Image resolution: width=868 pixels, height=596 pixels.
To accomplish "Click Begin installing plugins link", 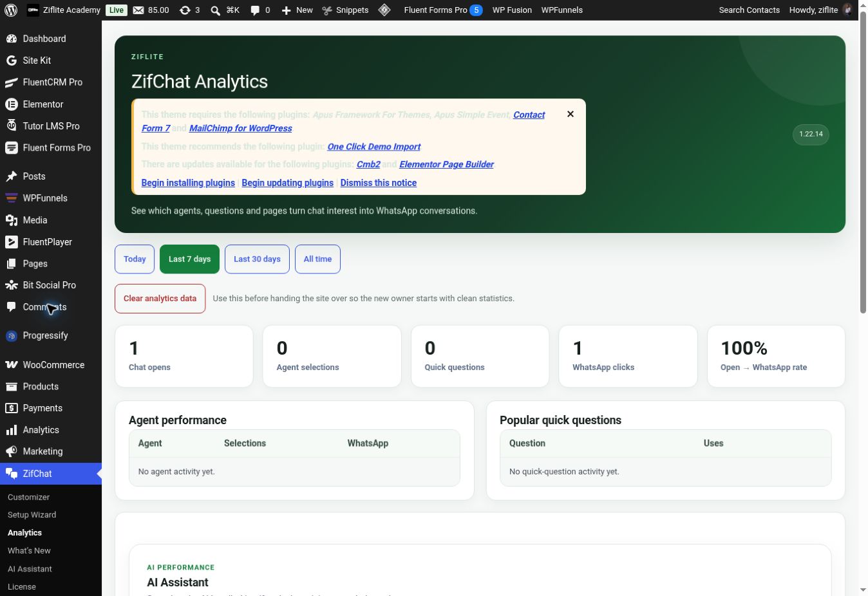I will coord(188,183).
